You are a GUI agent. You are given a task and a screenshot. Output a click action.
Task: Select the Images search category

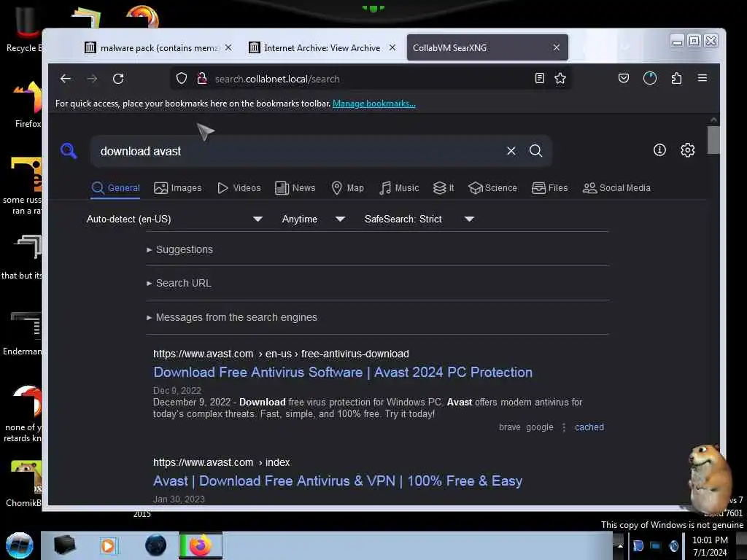click(178, 188)
